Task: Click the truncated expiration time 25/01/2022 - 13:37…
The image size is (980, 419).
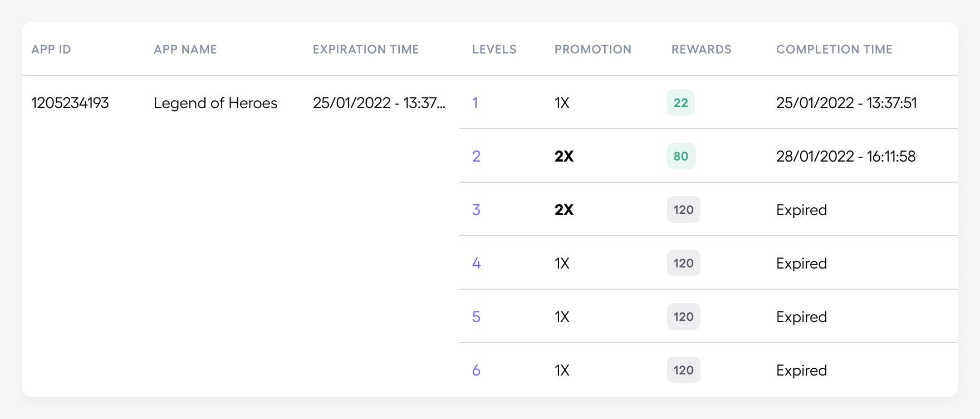Action: pos(379,103)
